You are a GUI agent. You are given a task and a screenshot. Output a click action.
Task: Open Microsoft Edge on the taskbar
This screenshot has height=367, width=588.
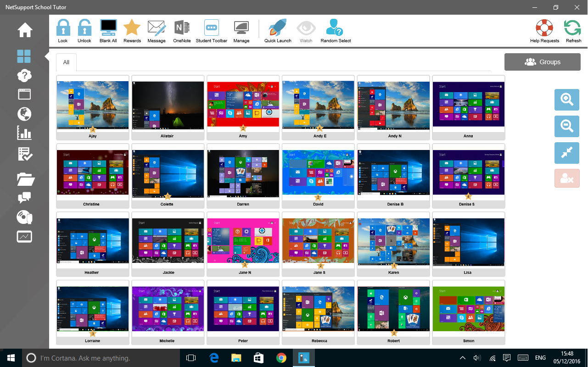point(213,358)
